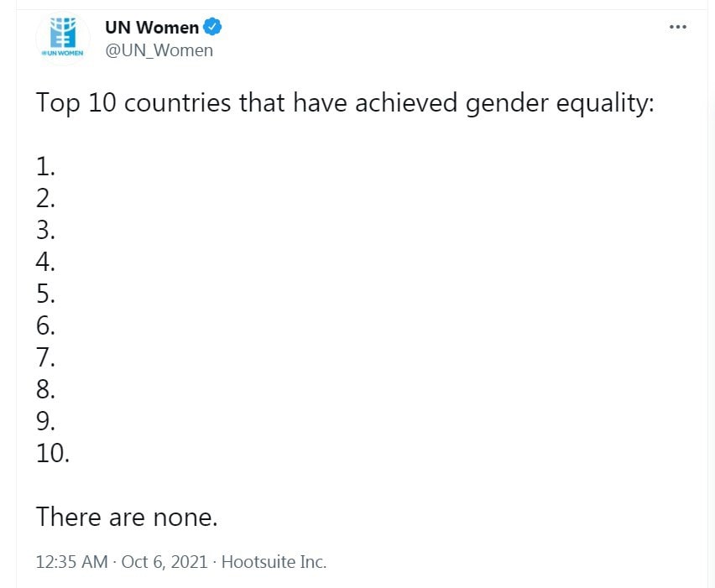The width and height of the screenshot is (715, 588).
Task: Click the Oct 6, 2021 date
Action: [164, 561]
